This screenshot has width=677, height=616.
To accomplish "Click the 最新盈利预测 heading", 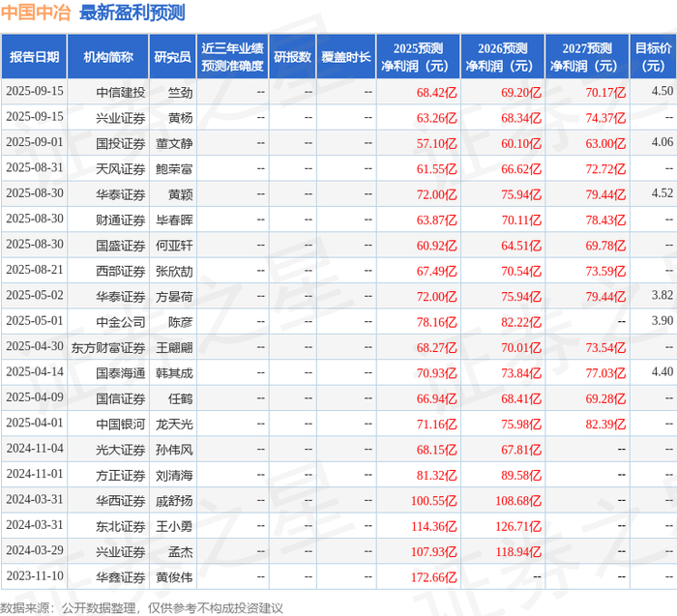I will (x=132, y=13).
